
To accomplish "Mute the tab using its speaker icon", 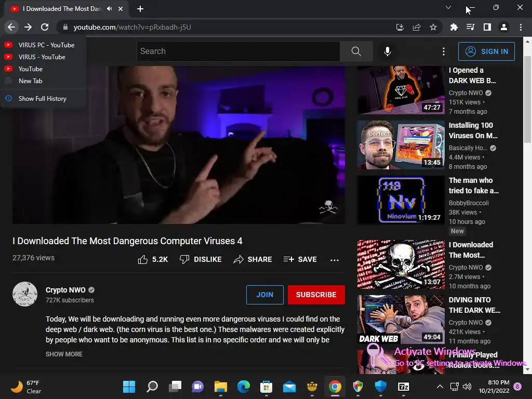I will pyautogui.click(x=109, y=9).
